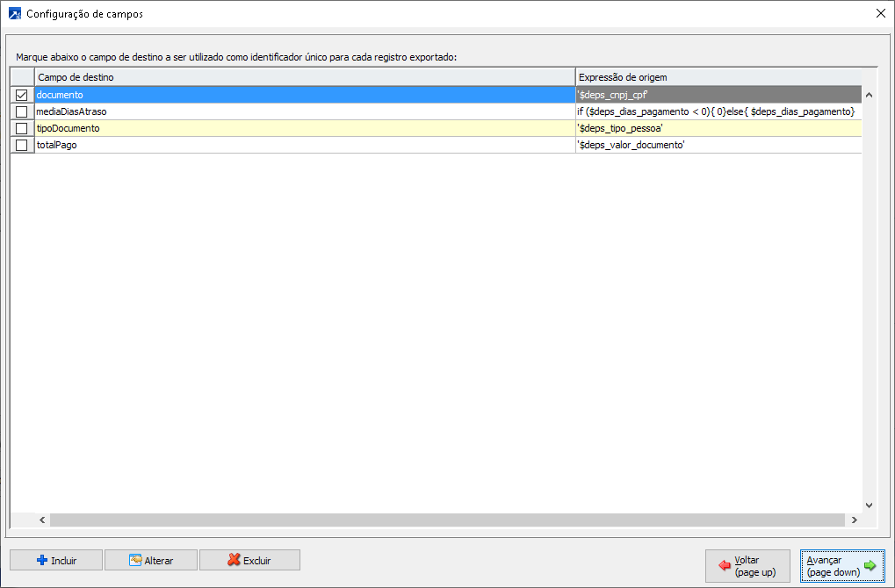Click the horizontal scrollbar track
895x588 pixels.
[448, 520]
